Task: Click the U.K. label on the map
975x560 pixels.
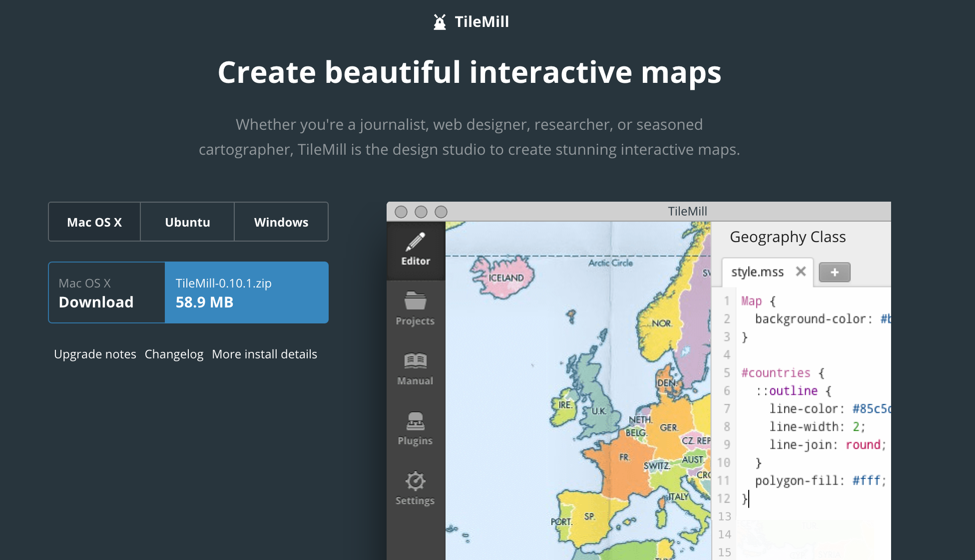Action: click(599, 411)
